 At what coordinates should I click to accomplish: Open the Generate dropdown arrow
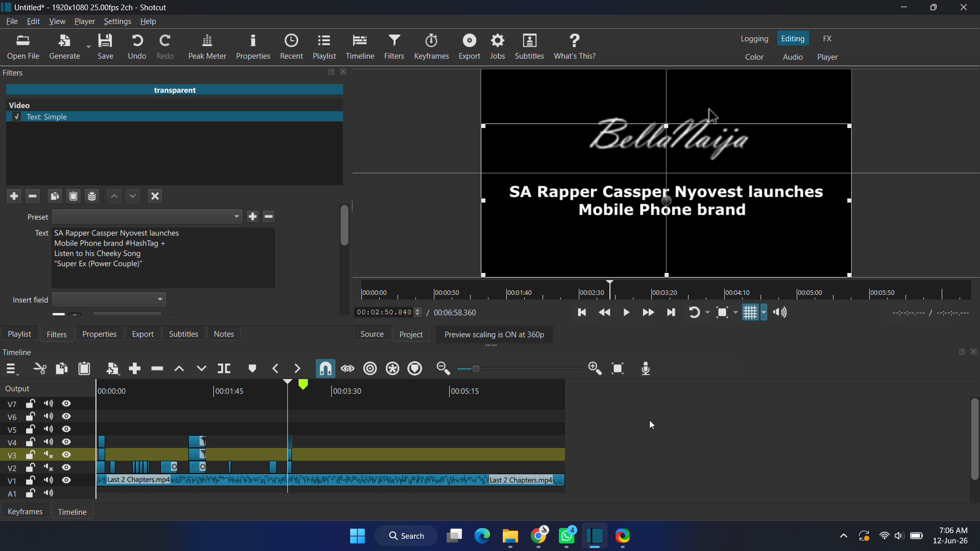(x=88, y=47)
